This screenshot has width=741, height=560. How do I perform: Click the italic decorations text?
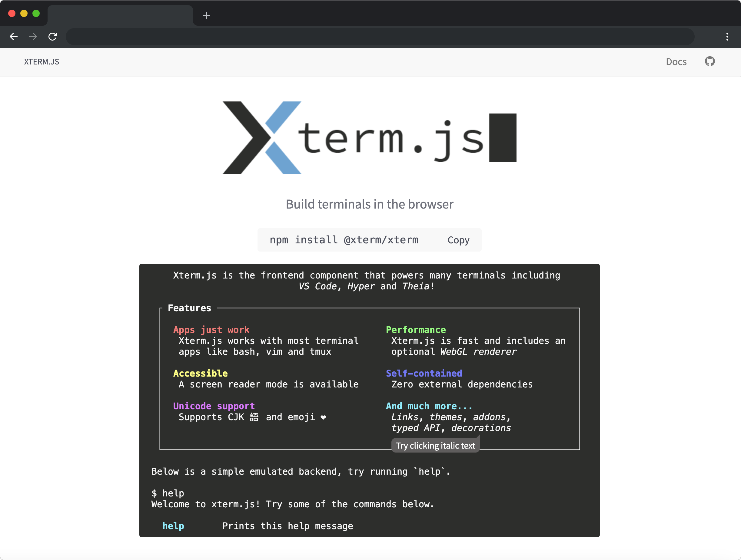tap(481, 428)
